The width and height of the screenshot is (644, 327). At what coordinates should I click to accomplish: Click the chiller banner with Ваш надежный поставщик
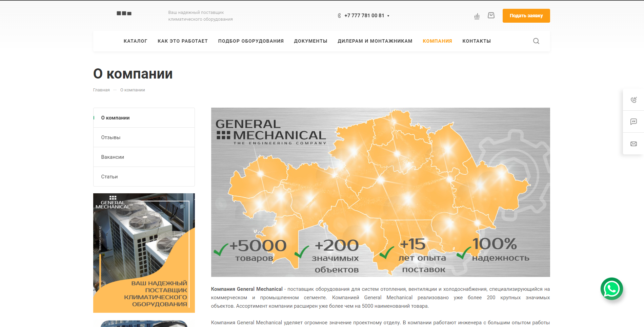(144, 253)
